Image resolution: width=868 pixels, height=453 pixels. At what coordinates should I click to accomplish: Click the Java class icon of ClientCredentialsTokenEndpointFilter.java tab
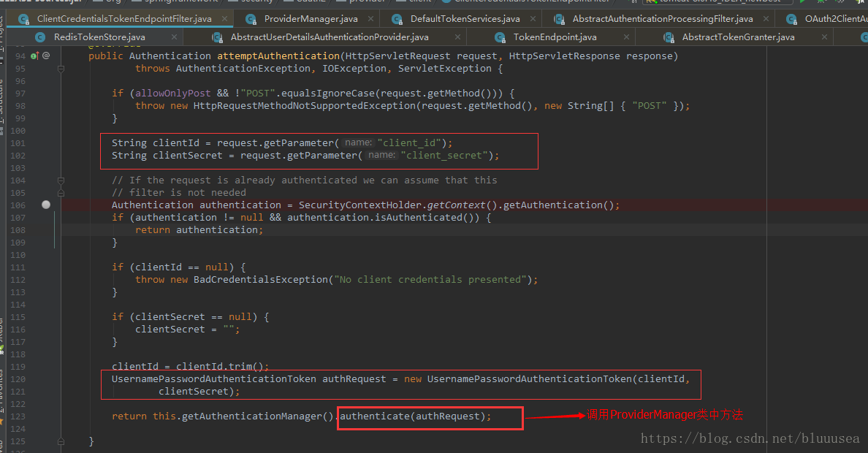[x=24, y=19]
